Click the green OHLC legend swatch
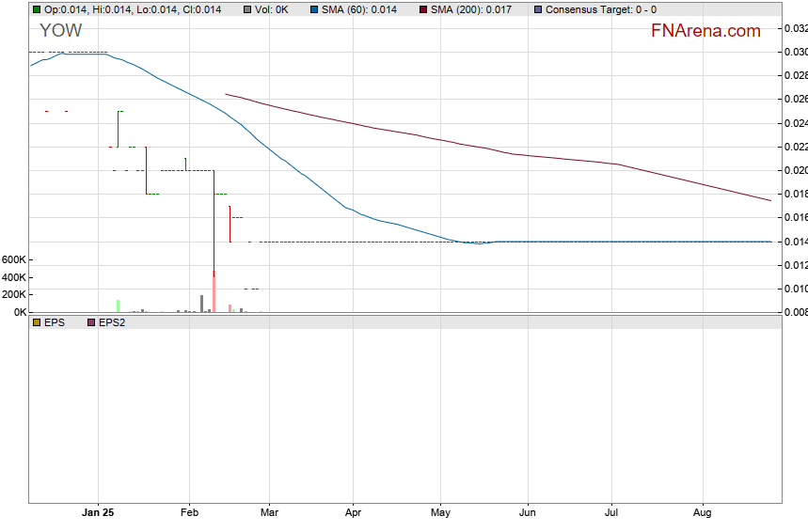This screenshot has height=532, width=808. [x=37, y=9]
